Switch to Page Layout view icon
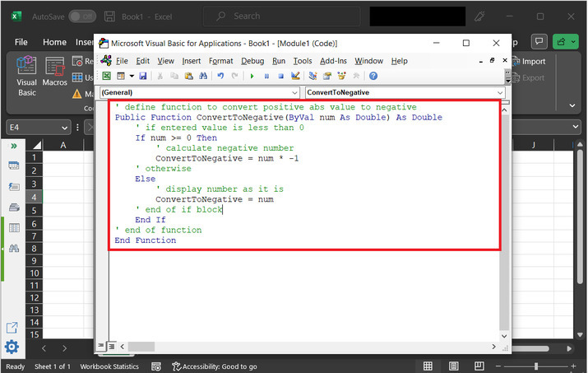This screenshot has width=588, height=373. click(453, 366)
